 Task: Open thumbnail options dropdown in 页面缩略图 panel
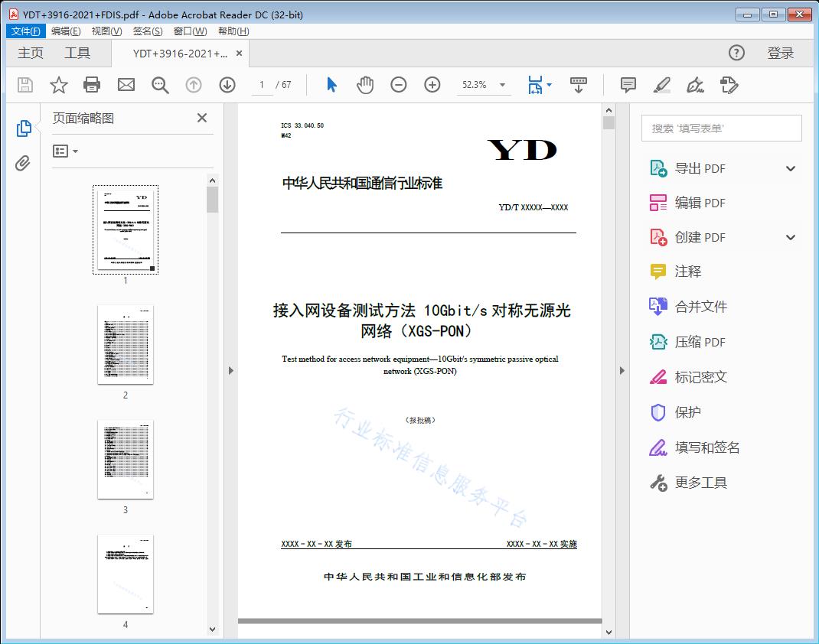(x=64, y=151)
